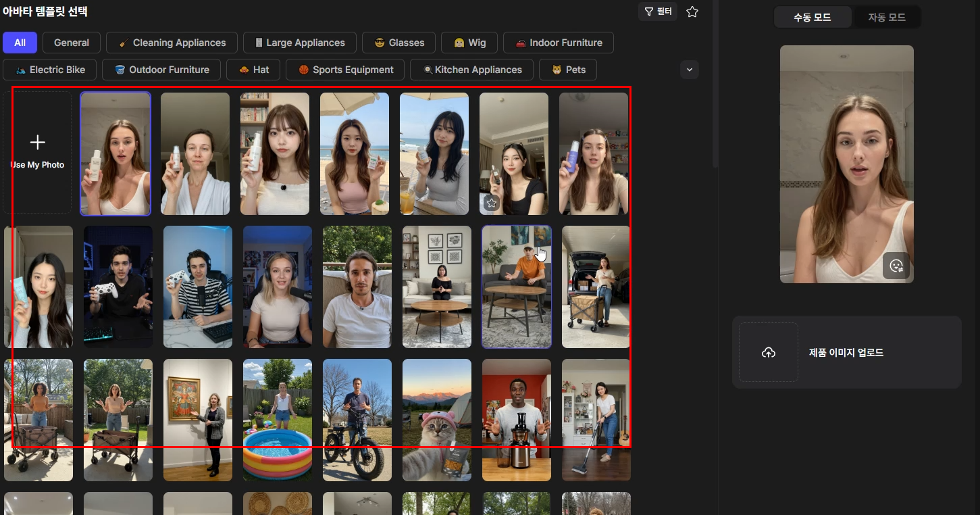Image resolution: width=980 pixels, height=515 pixels.
Task: Switch to 수동 모드 manual mode
Action: pyautogui.click(x=813, y=17)
